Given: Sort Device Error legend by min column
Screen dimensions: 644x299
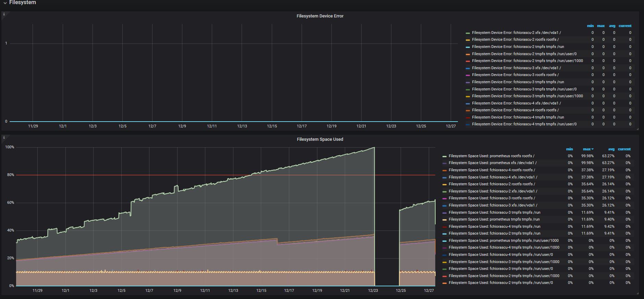Looking at the screenshot, I should 590,26.
